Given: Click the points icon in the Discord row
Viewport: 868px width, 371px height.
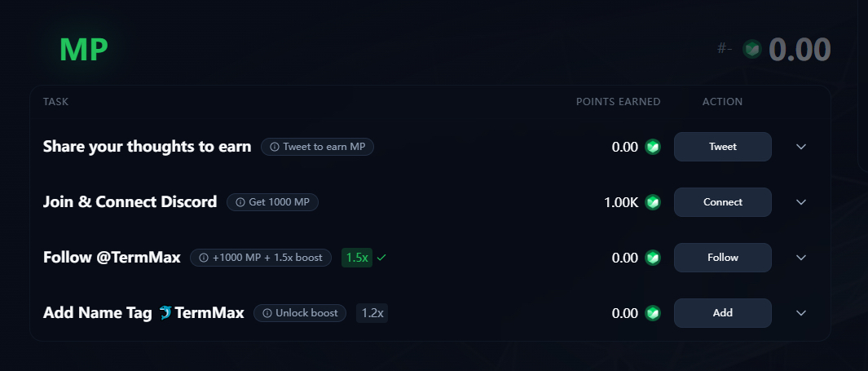Looking at the screenshot, I should tap(652, 202).
